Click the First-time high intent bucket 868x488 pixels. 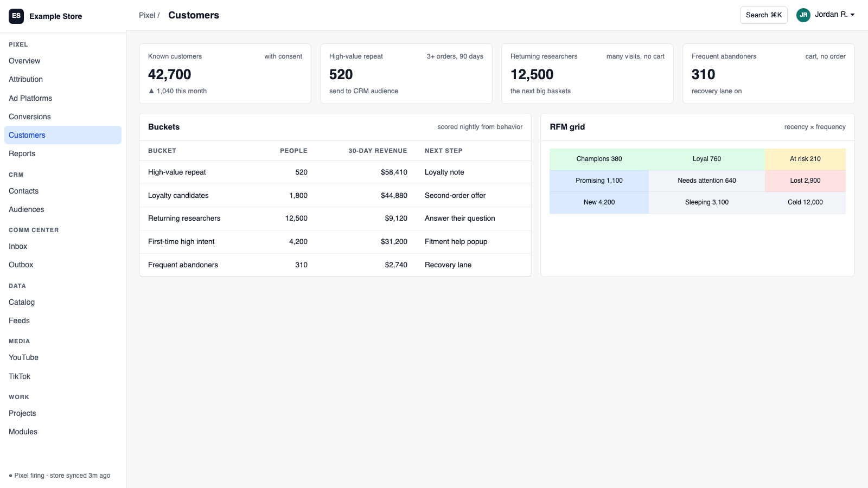pyautogui.click(x=181, y=242)
